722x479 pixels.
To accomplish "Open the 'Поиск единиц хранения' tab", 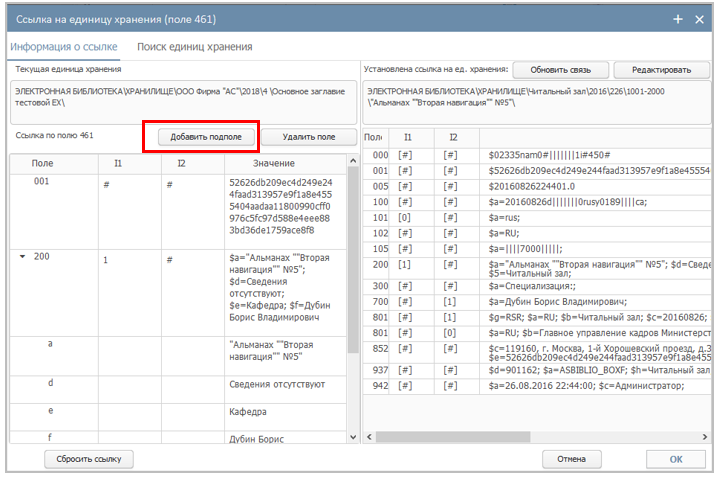I will pos(194,47).
